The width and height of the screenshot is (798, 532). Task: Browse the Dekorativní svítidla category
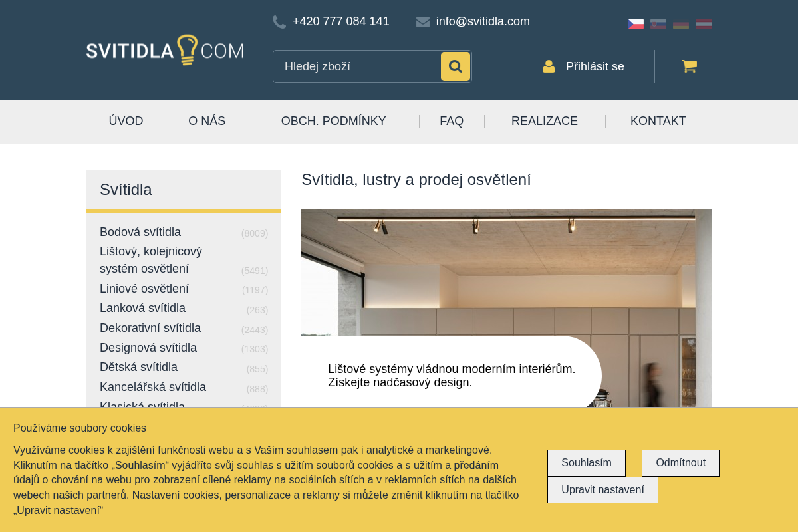(150, 328)
